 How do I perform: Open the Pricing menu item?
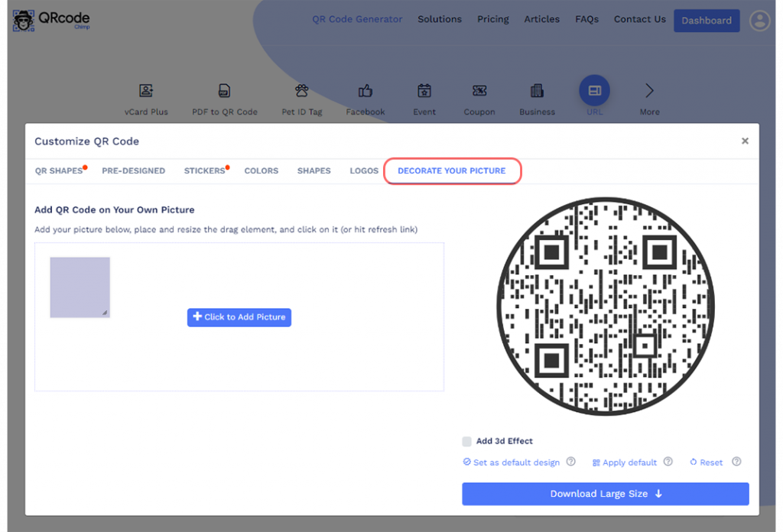pyautogui.click(x=492, y=19)
